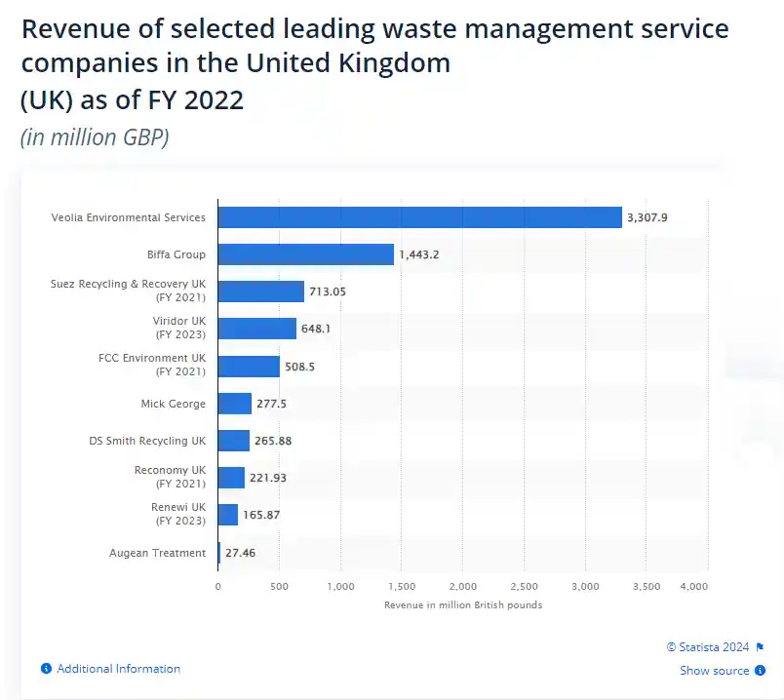Viewport: 784px width, 700px height.
Task: Open the Additional Information link
Action: [x=118, y=669]
